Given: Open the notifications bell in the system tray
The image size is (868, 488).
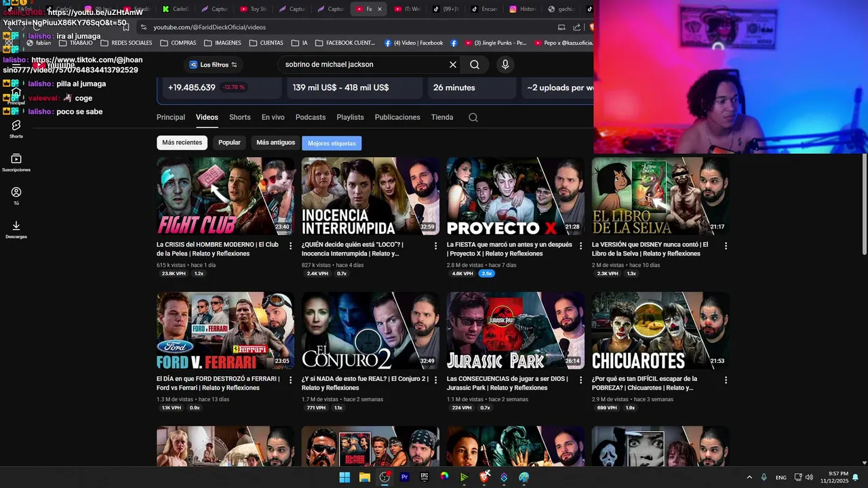Looking at the screenshot, I should tap(856, 477).
